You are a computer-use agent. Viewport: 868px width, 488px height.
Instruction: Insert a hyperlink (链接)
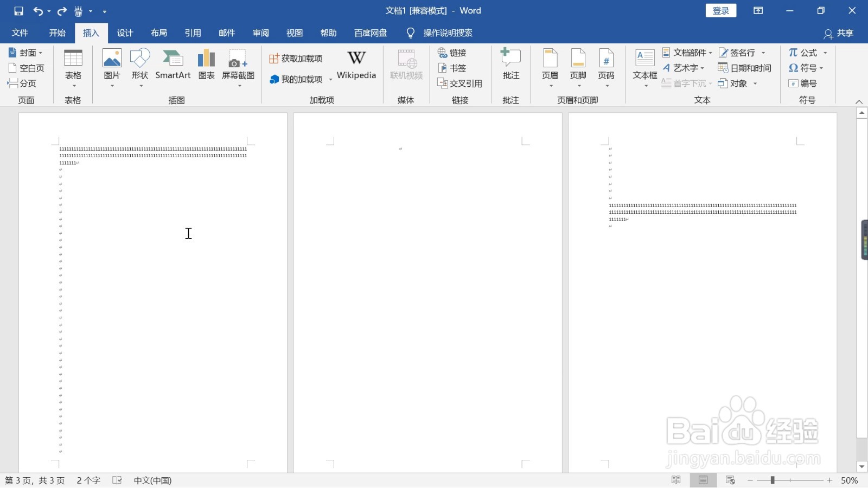coord(452,53)
